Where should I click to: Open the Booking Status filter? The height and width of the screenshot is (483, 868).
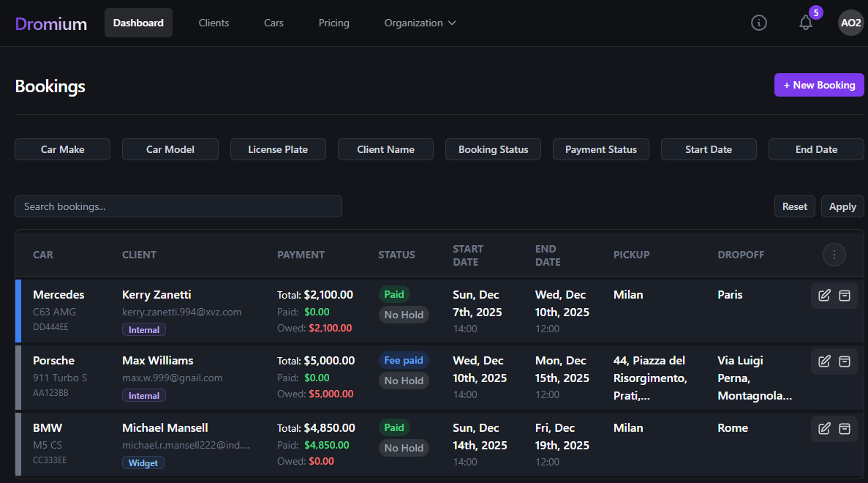pyautogui.click(x=493, y=149)
